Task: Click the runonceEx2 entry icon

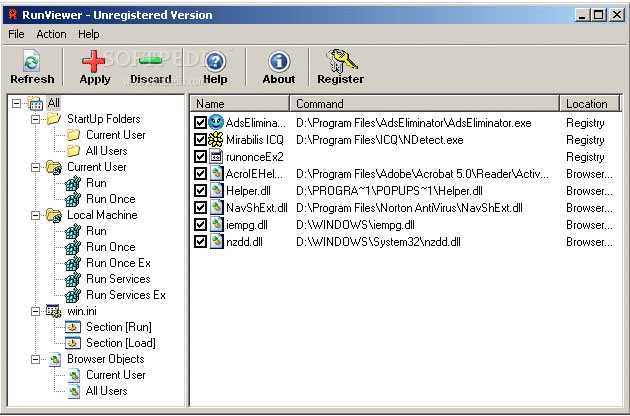Action: [x=216, y=156]
